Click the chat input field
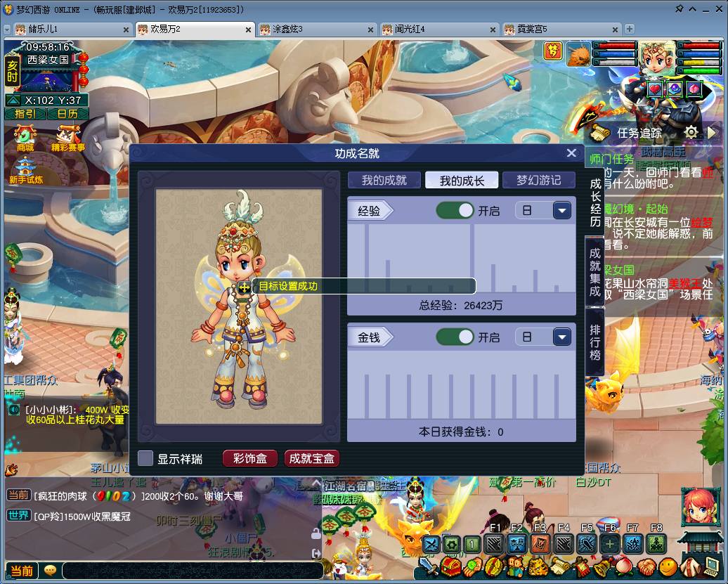This screenshot has width=728, height=584. point(193,571)
